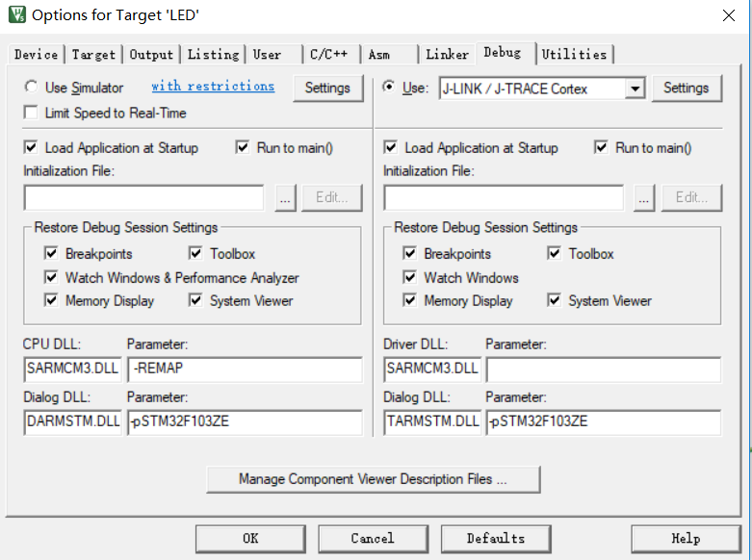Toggle J-LINK Memory Display checkbox

pos(409,300)
